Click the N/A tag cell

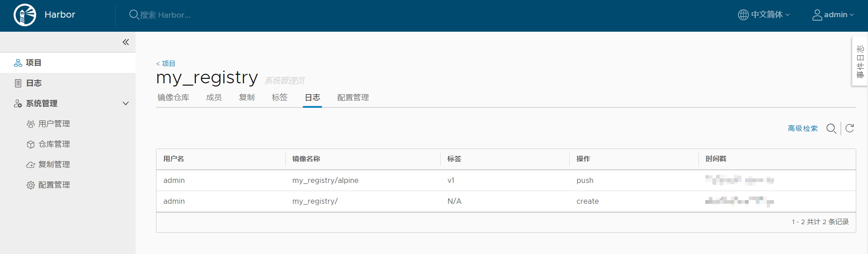point(454,201)
